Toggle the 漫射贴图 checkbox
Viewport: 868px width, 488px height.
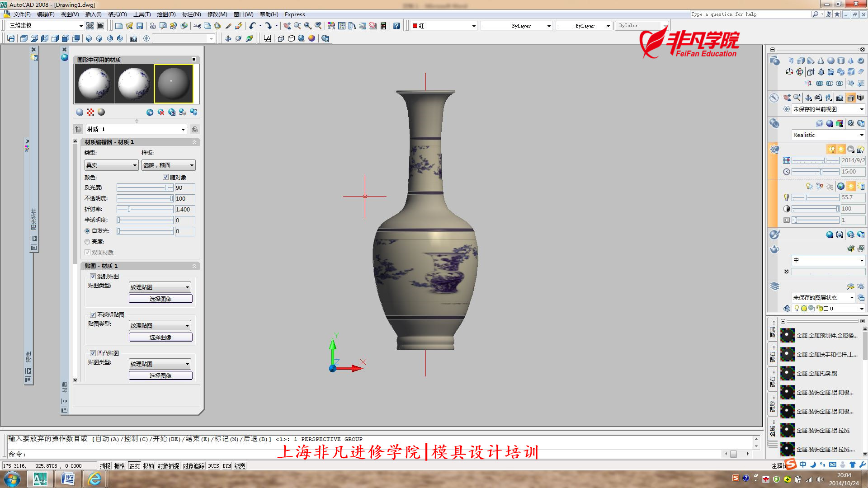pos(93,276)
